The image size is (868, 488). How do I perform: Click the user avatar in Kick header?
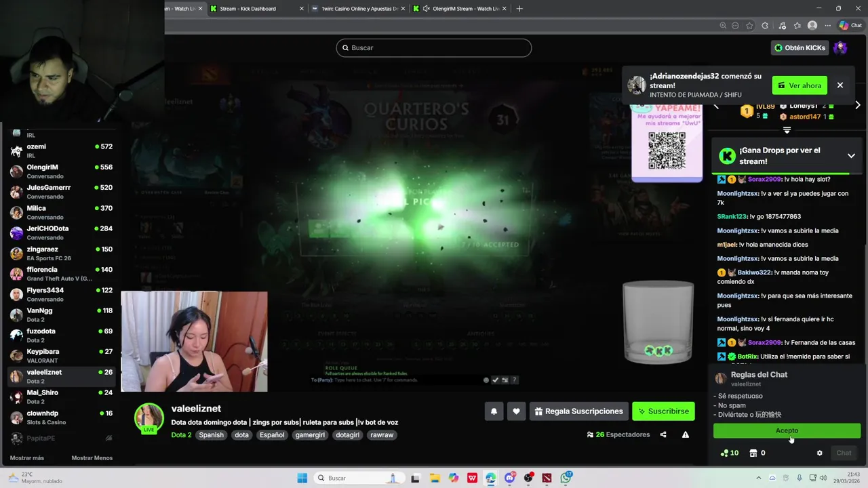(840, 47)
